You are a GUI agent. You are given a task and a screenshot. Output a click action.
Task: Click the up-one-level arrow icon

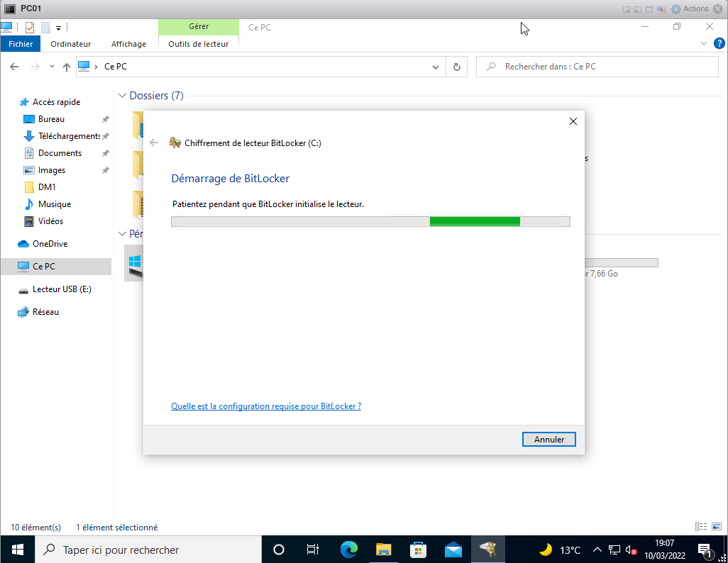click(x=67, y=67)
